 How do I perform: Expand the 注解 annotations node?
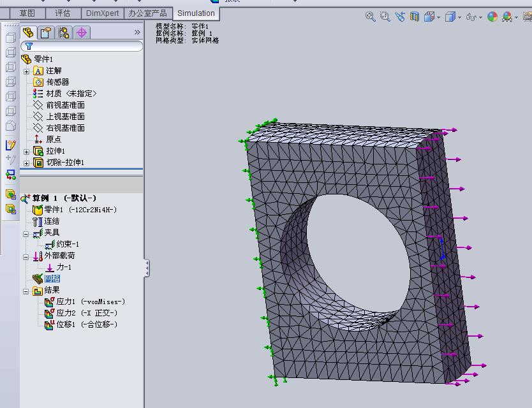pyautogui.click(x=26, y=71)
